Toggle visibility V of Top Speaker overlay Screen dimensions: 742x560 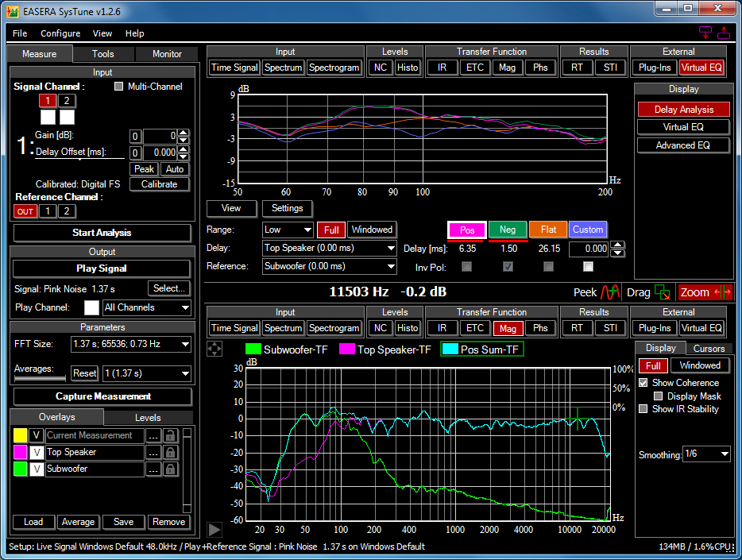click(36, 452)
